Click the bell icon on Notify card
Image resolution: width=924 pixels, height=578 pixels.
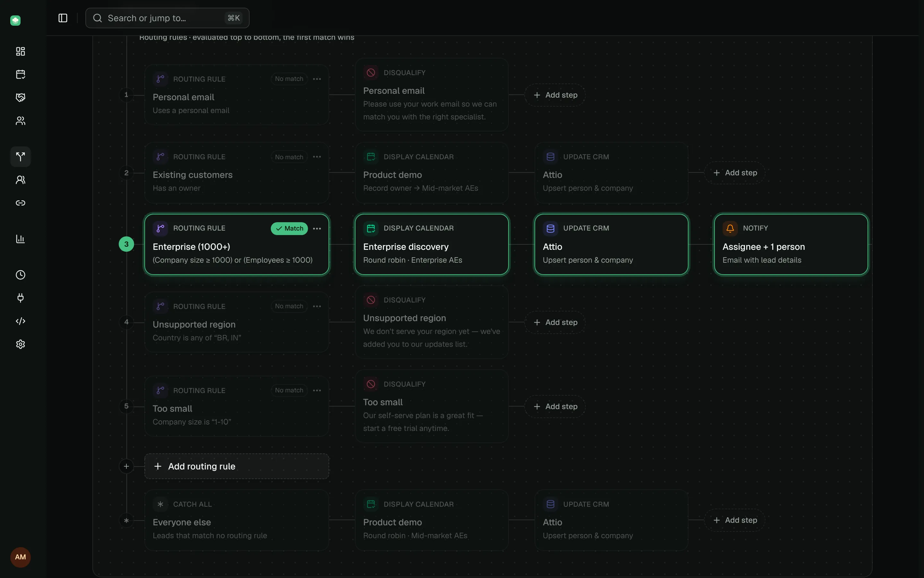(730, 228)
